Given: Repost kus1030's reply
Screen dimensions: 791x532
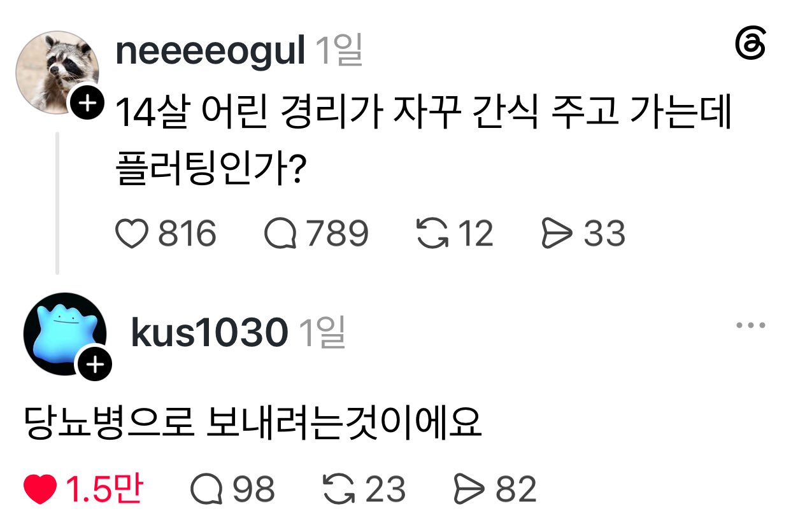Looking at the screenshot, I should pos(340,490).
